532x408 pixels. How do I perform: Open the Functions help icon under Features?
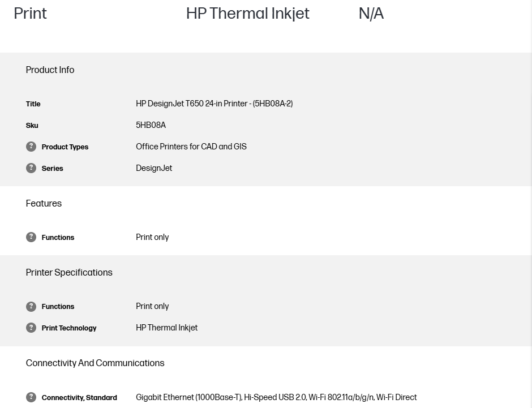pos(31,237)
